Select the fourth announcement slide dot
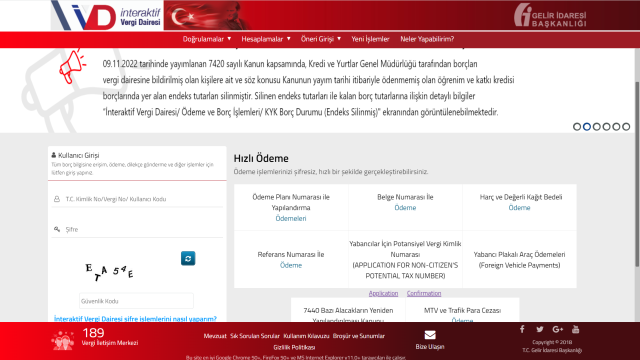640x360 pixels. coord(607,127)
